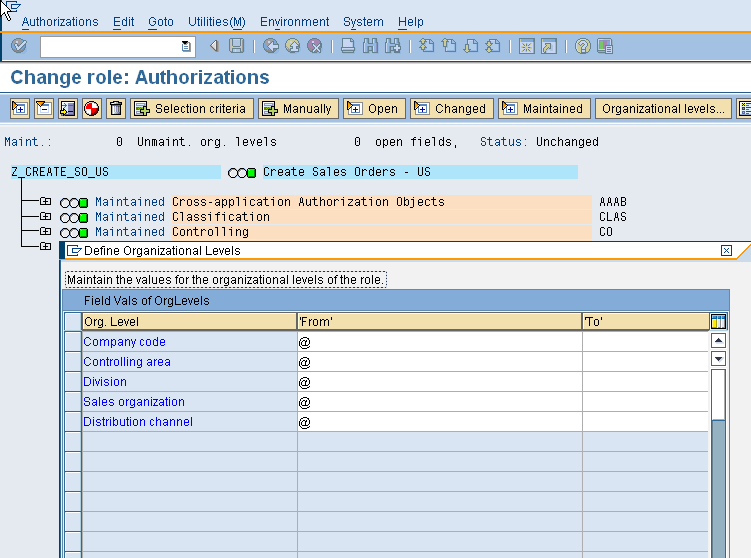The image size is (751, 558).
Task: Open the Environment menu
Action: [295, 22]
